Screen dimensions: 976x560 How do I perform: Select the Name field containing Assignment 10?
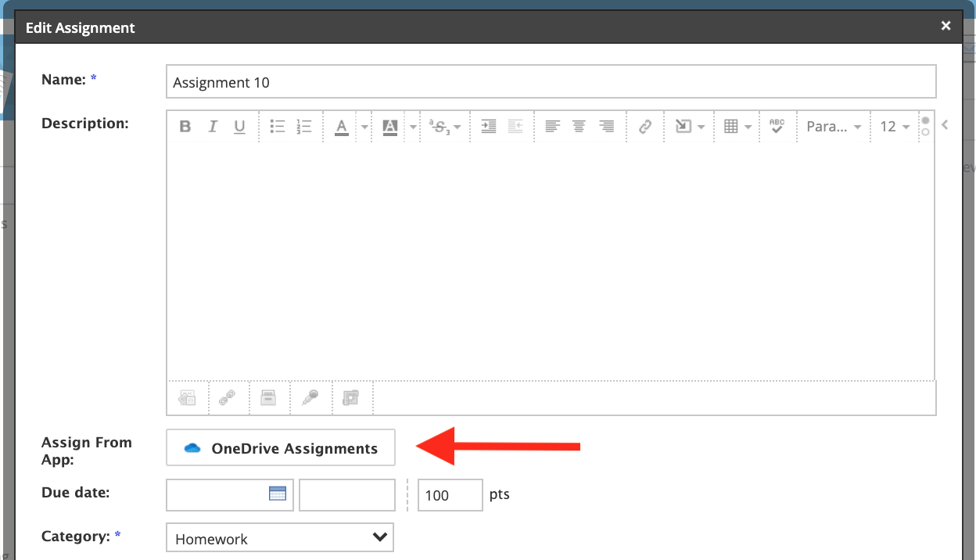coord(547,81)
